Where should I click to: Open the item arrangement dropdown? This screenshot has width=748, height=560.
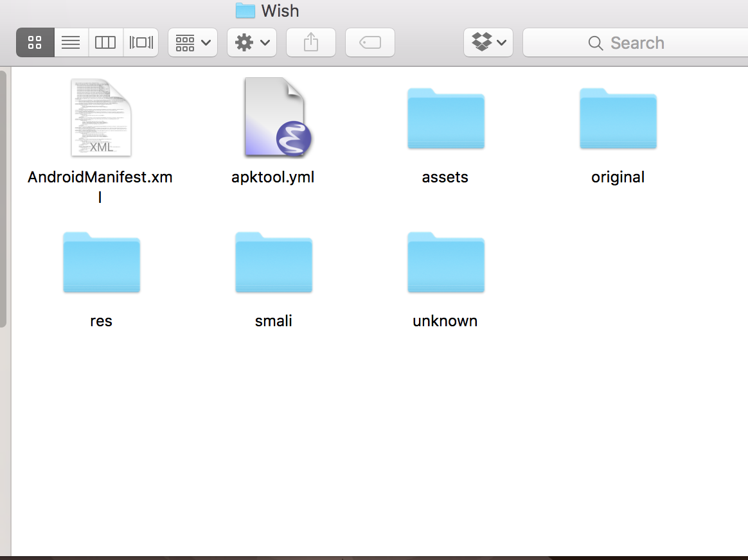tap(193, 42)
